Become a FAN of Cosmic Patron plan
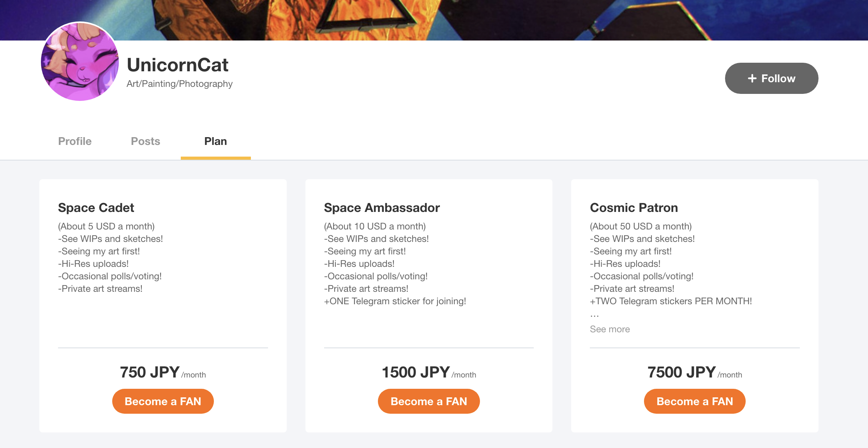The image size is (868, 448). tap(695, 401)
